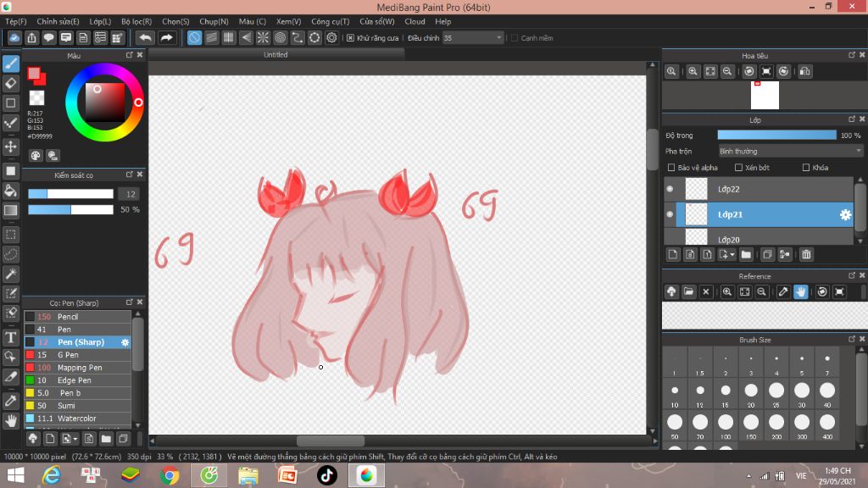Zoom out on the Navigator panel
The height and width of the screenshot is (488, 868).
pyautogui.click(x=727, y=71)
